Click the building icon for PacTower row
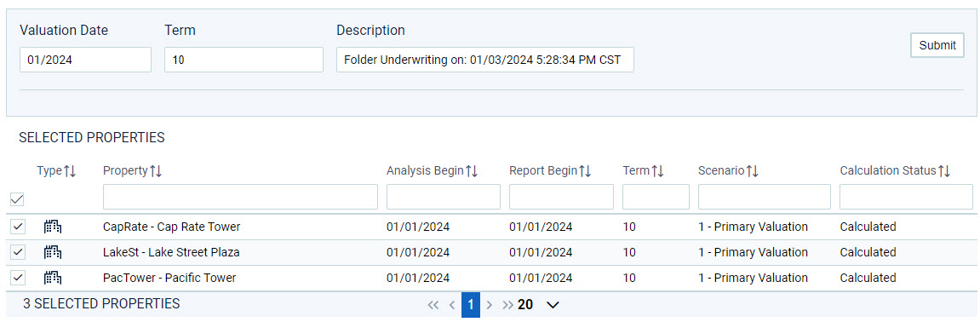The height and width of the screenshot is (322, 980). click(x=53, y=278)
